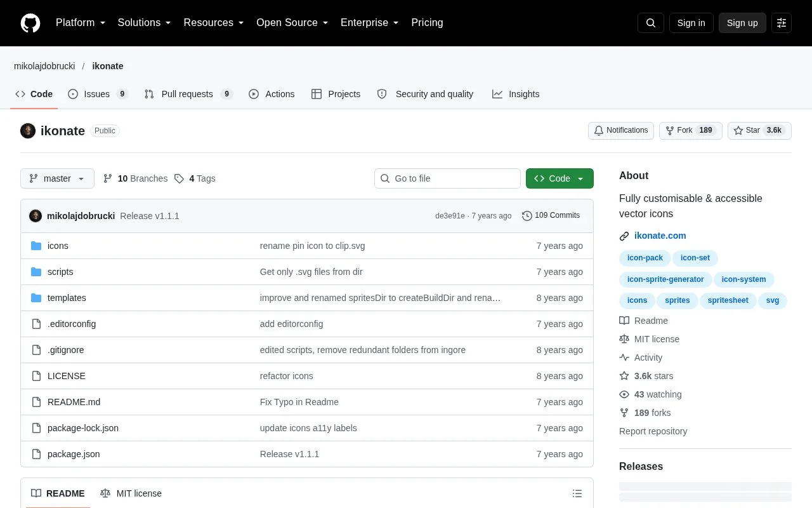Open the appearance settings icon button

pos(782,23)
